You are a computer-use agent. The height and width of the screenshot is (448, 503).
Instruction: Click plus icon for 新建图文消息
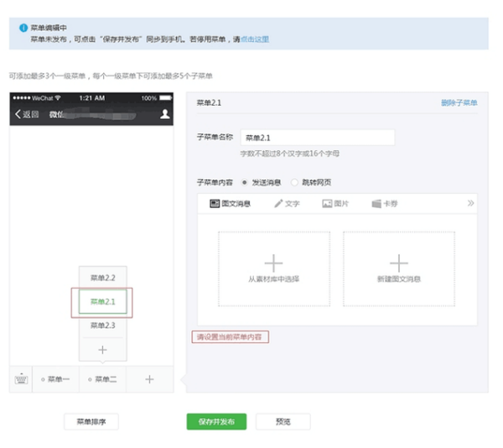(x=399, y=263)
